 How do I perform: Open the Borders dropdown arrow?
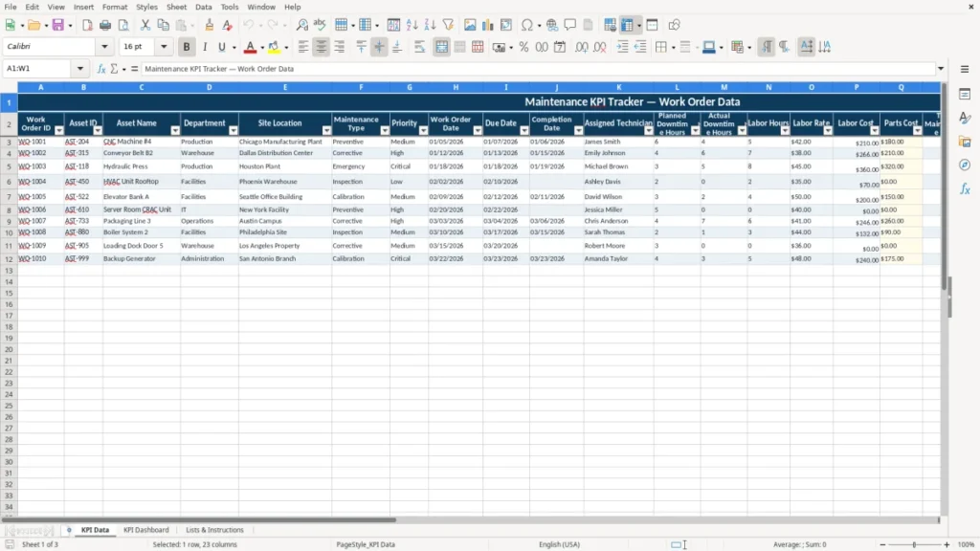(673, 48)
